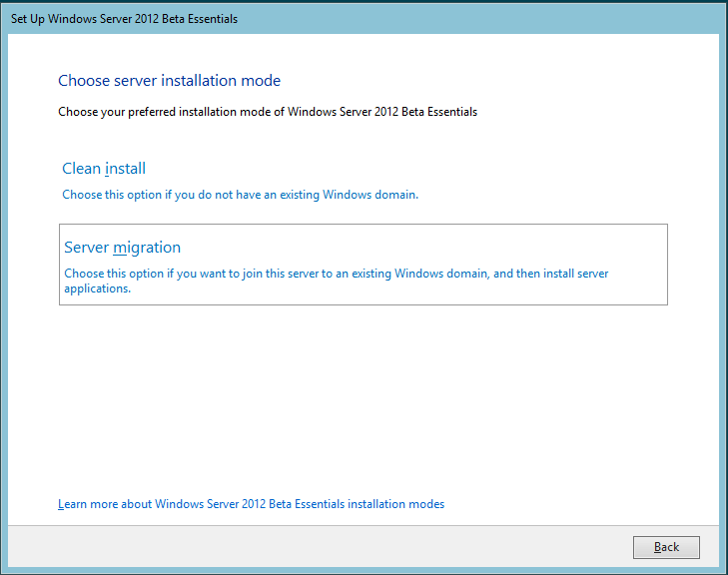
Task: Choose the Clean install option
Action: pyautogui.click(x=241, y=181)
